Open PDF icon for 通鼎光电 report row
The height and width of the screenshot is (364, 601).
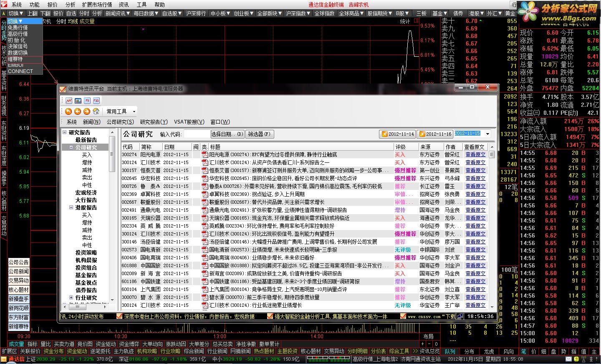pos(205,210)
